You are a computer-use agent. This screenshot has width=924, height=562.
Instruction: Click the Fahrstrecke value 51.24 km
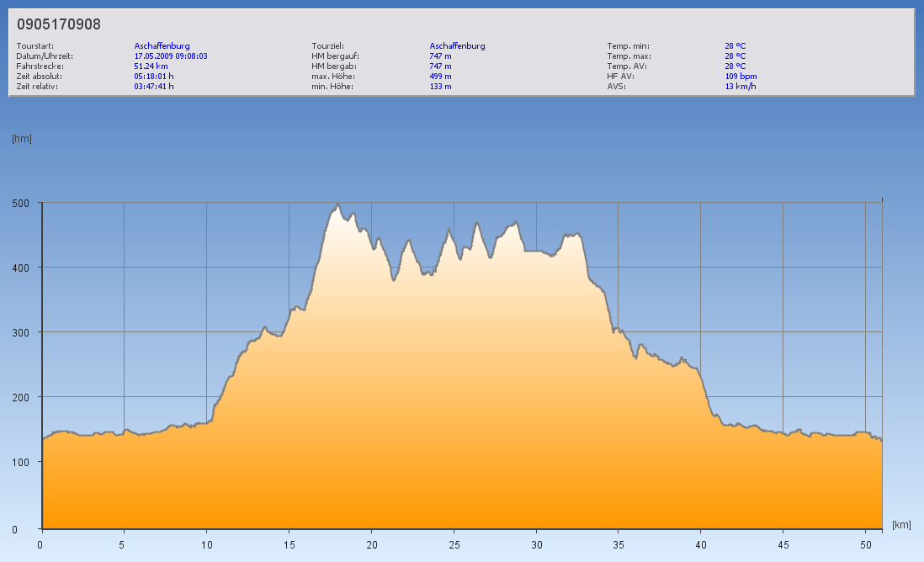pyautogui.click(x=151, y=66)
